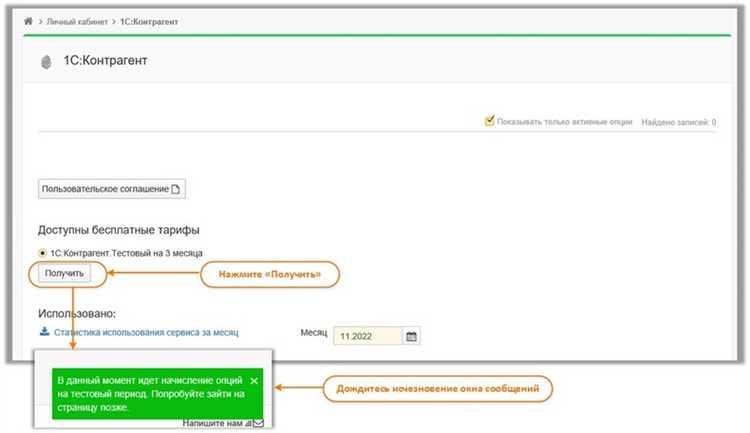Open the calendar picker icon
Screen dimensions: 750x433
pyautogui.click(x=411, y=336)
